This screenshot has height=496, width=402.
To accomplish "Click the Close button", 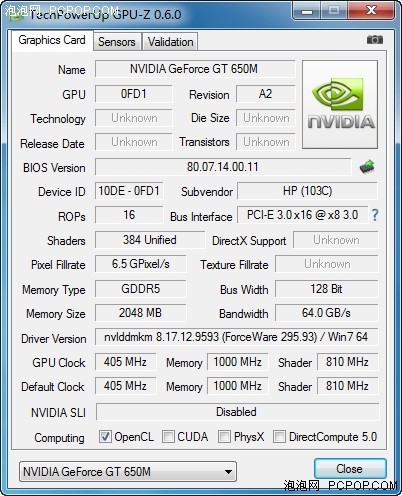I will 350,469.
